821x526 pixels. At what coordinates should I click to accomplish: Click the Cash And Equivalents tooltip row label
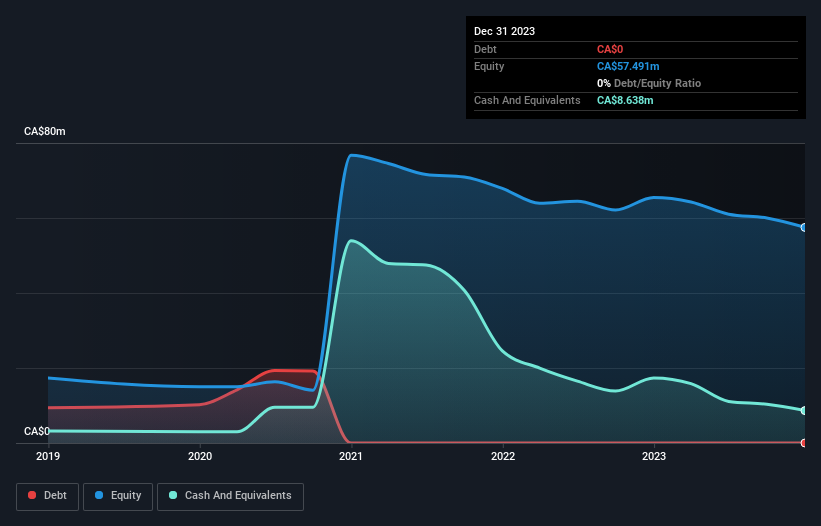pos(527,100)
